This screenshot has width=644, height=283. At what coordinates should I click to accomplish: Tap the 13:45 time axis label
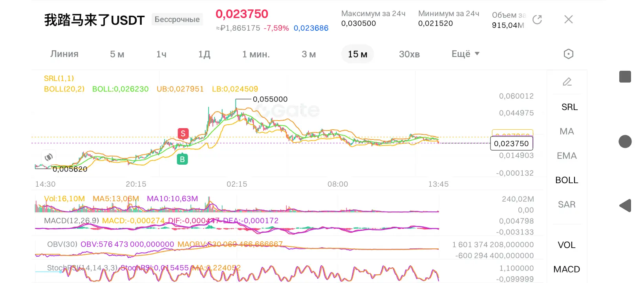438,184
